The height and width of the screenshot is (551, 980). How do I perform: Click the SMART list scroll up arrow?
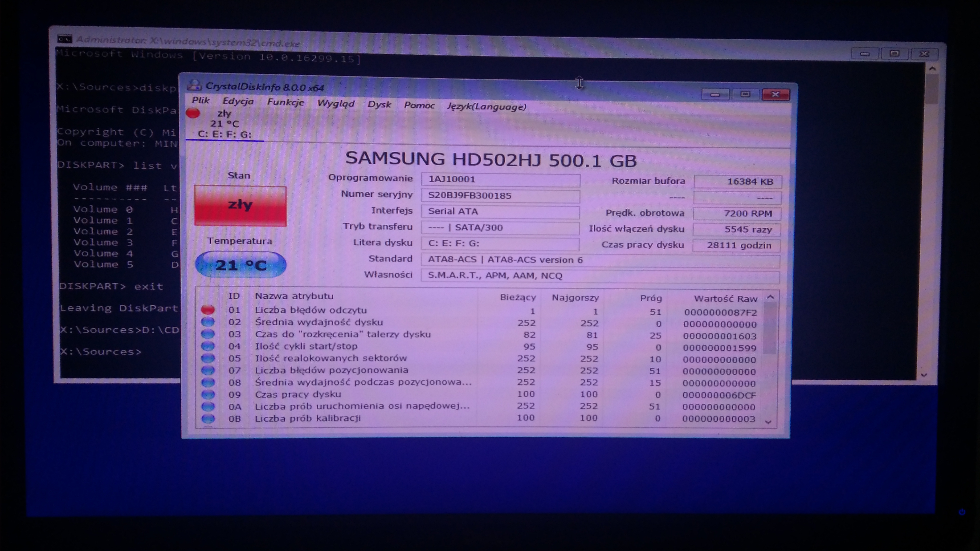(x=770, y=297)
